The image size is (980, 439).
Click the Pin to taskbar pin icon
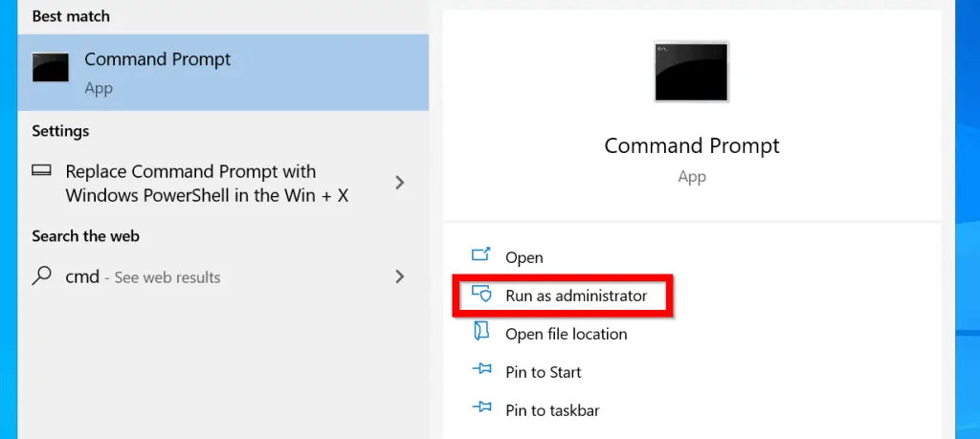coord(481,409)
